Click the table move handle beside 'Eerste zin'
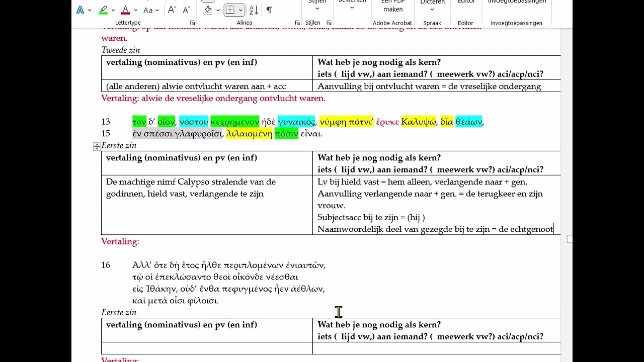Screen dimensions: 644x362 pyautogui.click(x=97, y=146)
